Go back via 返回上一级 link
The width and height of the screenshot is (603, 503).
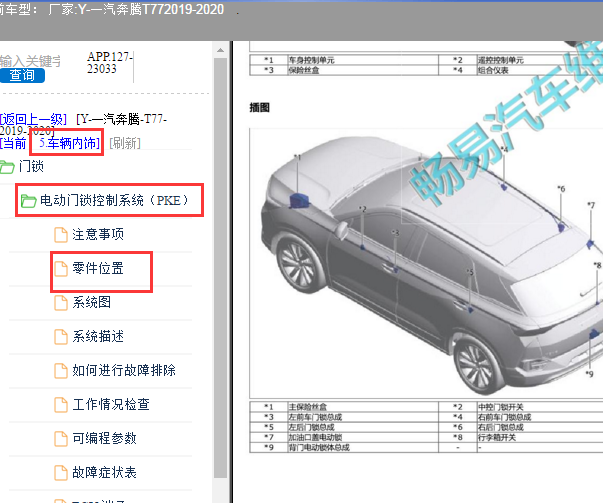tap(33, 119)
